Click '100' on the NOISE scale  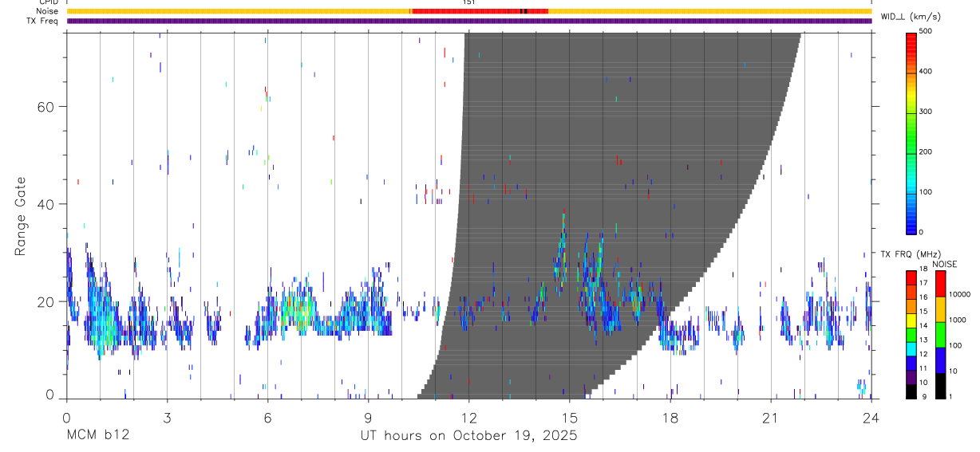click(x=954, y=345)
